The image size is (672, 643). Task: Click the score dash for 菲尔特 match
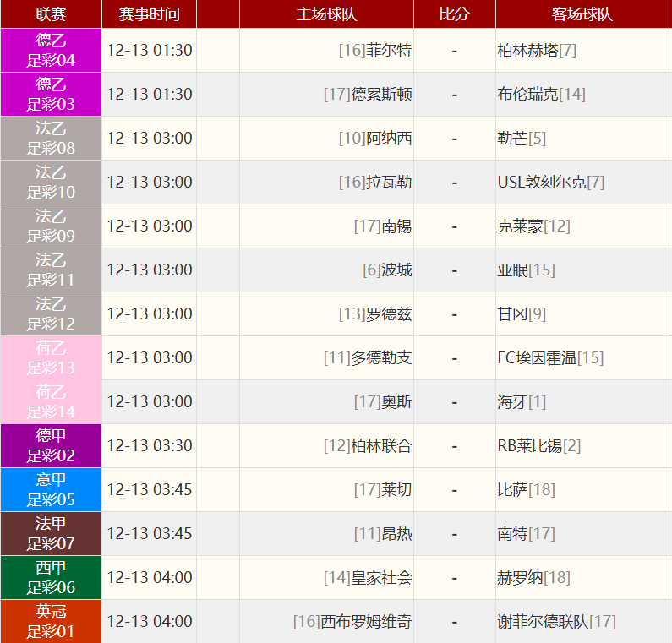454,52
